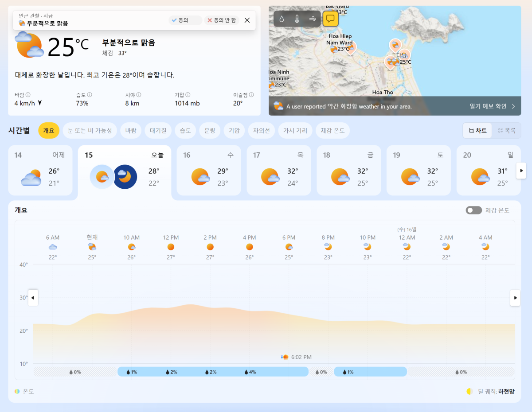The height and width of the screenshot is (412, 532).
Task: Select the 체감 온도 hourly tab
Action: (x=332, y=131)
